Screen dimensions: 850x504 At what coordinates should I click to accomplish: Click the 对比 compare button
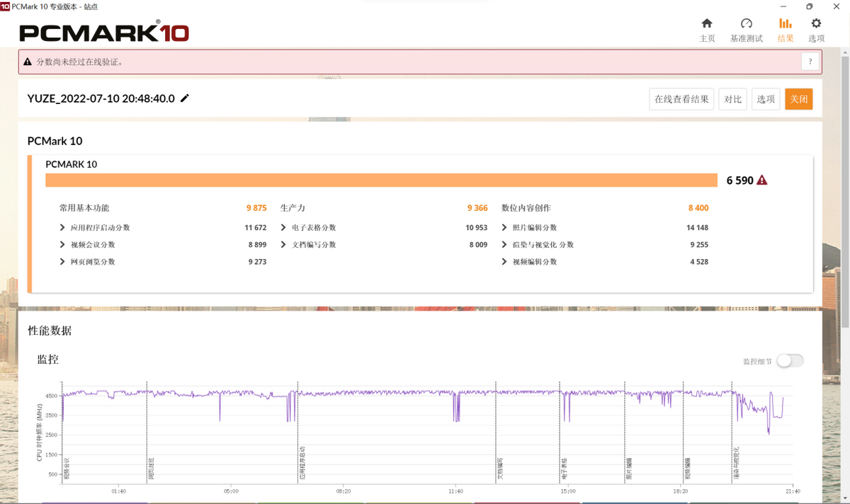732,99
